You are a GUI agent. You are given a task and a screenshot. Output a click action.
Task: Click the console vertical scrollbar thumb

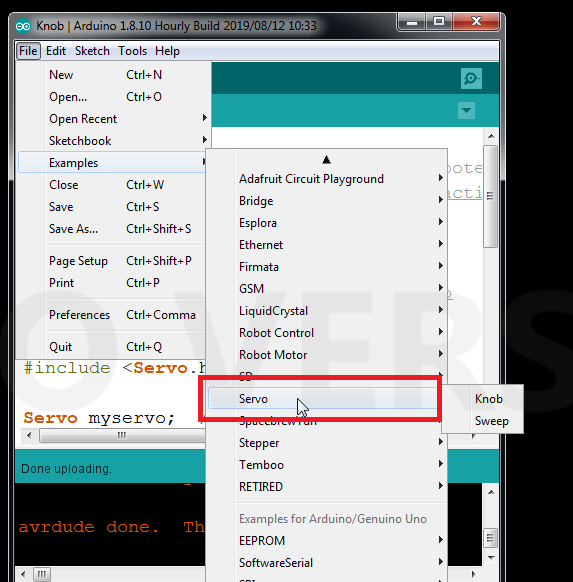click(491, 537)
